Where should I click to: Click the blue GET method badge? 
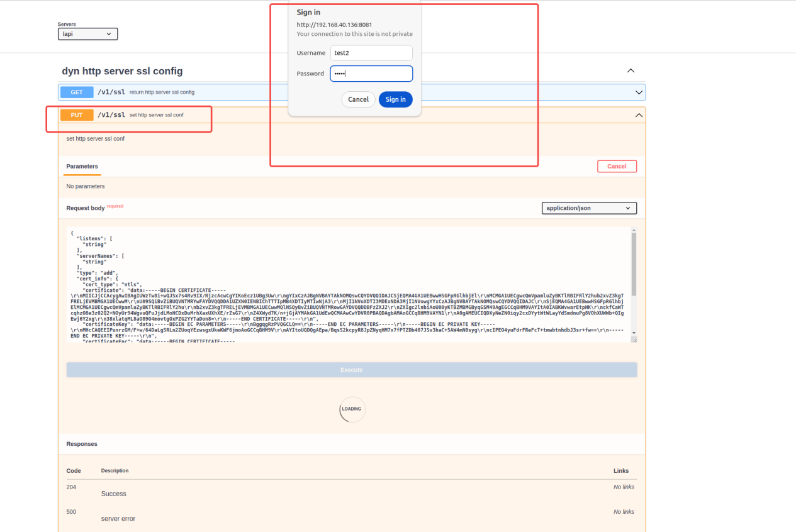pyautogui.click(x=77, y=92)
